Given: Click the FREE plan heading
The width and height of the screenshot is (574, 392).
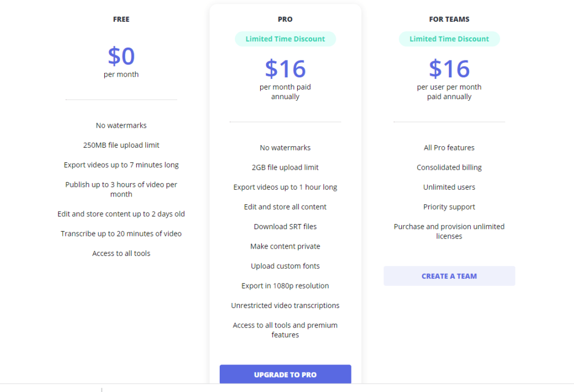Looking at the screenshot, I should (x=121, y=20).
